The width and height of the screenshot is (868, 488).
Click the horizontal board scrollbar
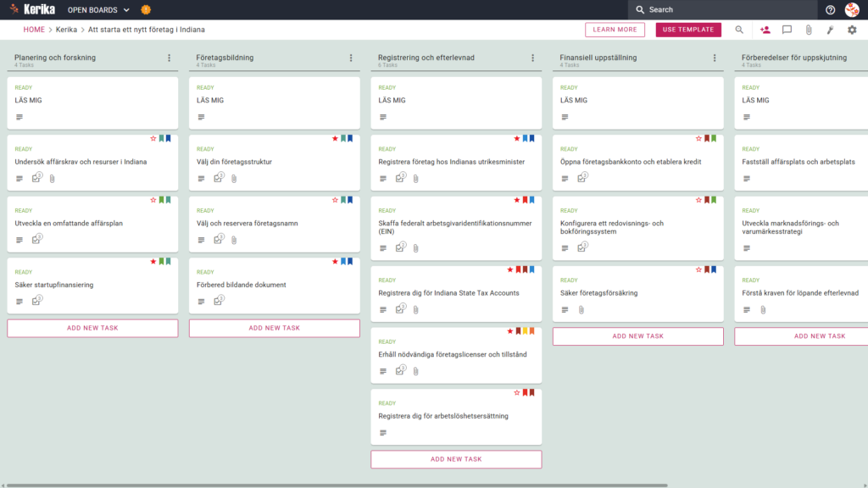point(337,485)
